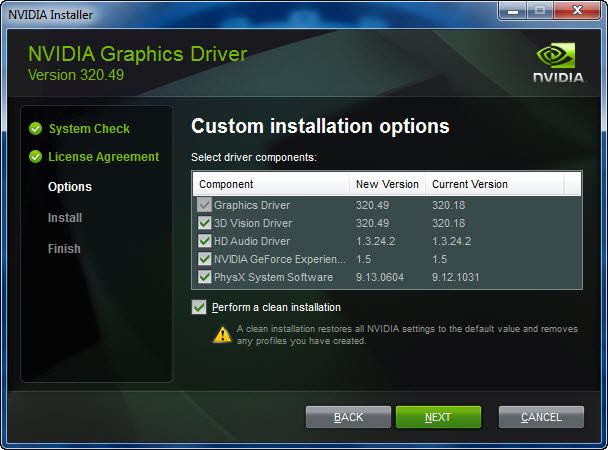This screenshot has width=608, height=450.
Task: Minimize the NVIDIA Installer window
Action: coord(513,11)
